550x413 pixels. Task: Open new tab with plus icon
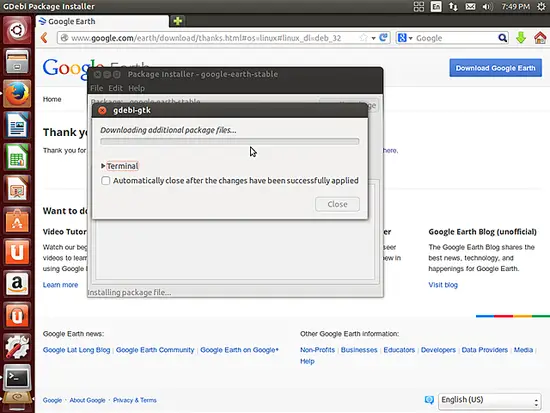(177, 21)
